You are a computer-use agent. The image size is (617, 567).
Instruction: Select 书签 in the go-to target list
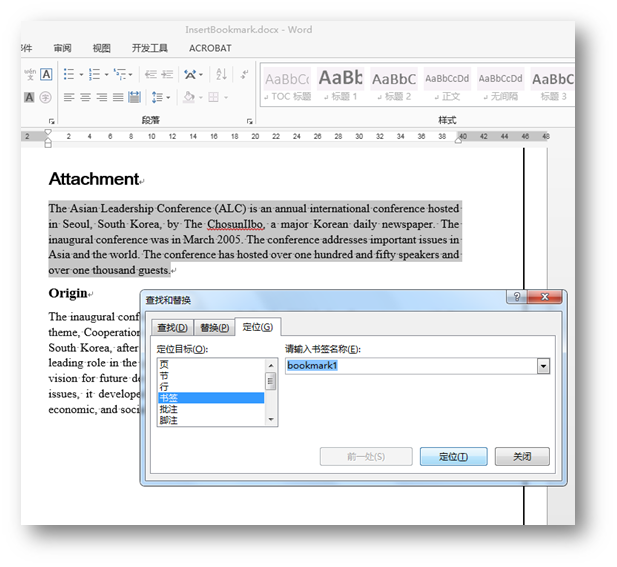tap(211, 398)
